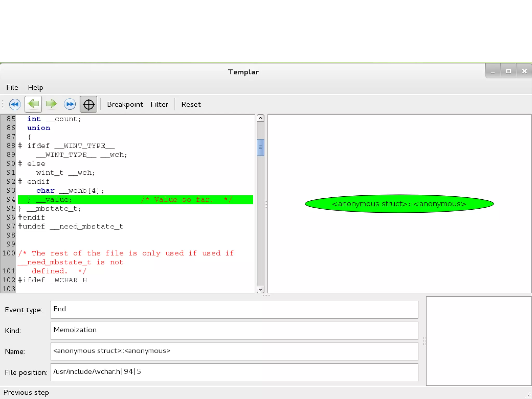Fast-forward to the last step
This screenshot has width=532, height=399.
70,104
